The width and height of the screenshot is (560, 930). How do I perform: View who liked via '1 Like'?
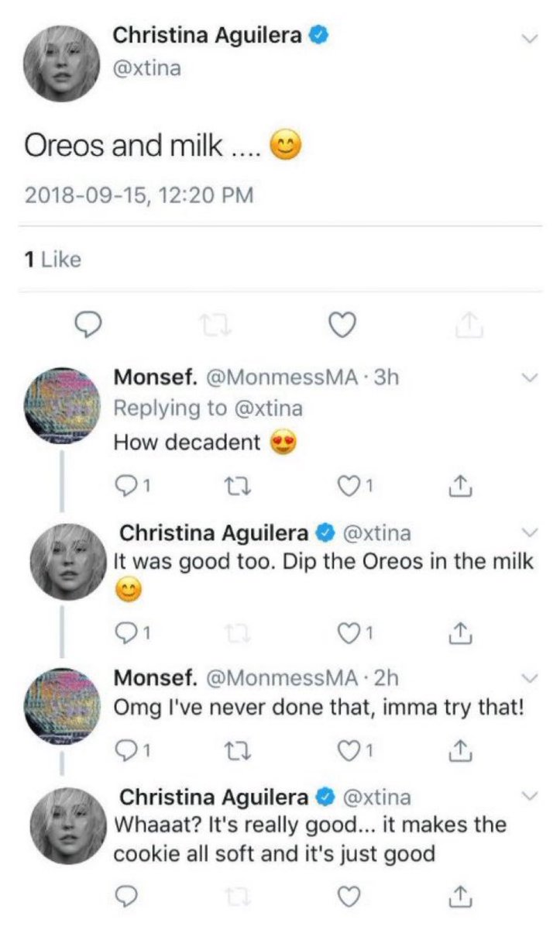[53, 260]
